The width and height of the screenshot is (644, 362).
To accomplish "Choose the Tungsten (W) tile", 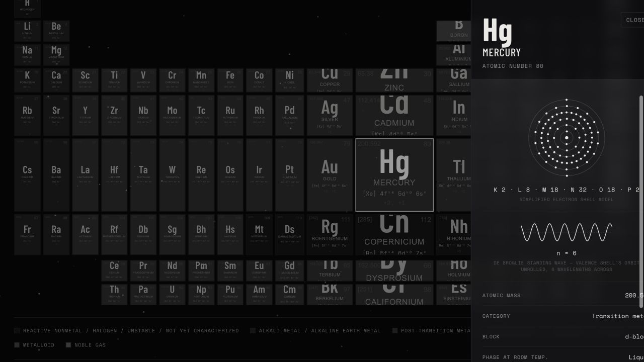I will pyautogui.click(x=172, y=175).
